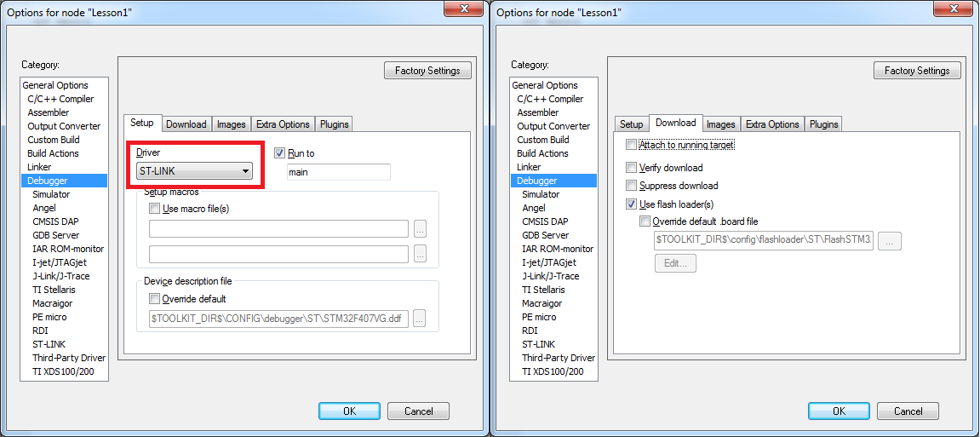Select Simulator in left category list

(x=51, y=194)
